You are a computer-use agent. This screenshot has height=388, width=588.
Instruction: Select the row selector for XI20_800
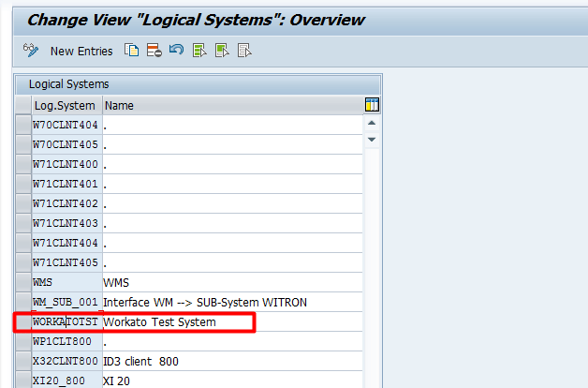click(22, 380)
